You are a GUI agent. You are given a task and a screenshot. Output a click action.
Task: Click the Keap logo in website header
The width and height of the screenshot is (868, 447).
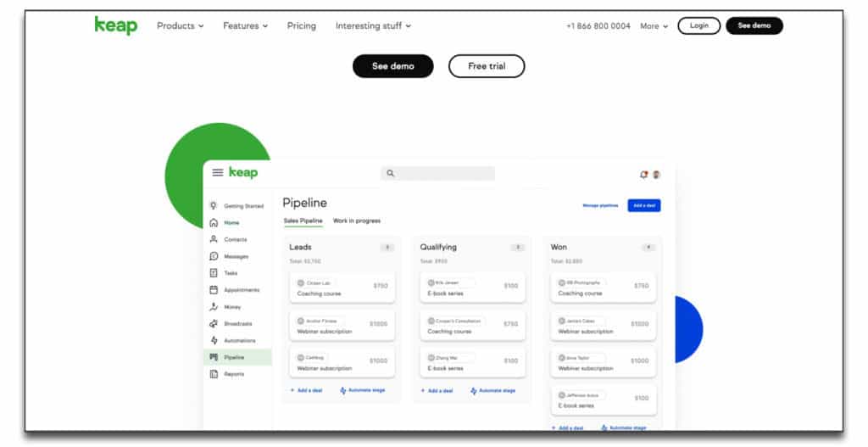(115, 25)
